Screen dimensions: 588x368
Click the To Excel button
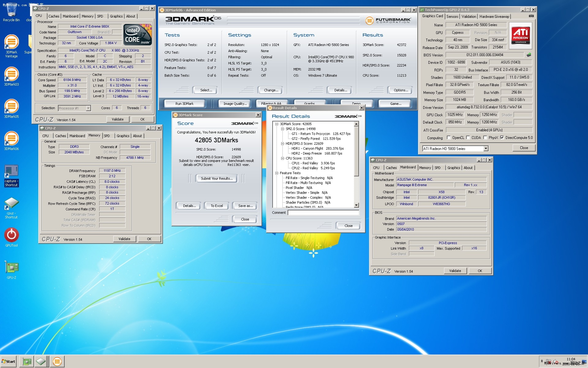[x=217, y=206]
